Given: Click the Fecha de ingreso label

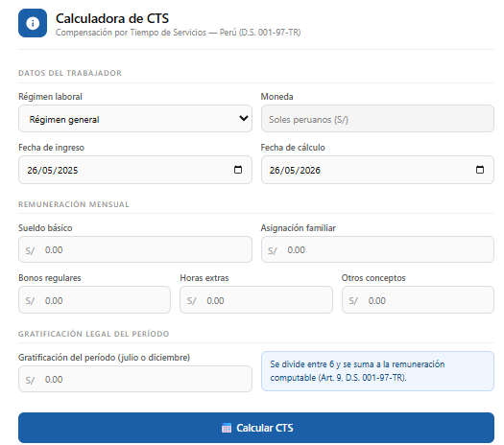Looking at the screenshot, I should 52,148.
